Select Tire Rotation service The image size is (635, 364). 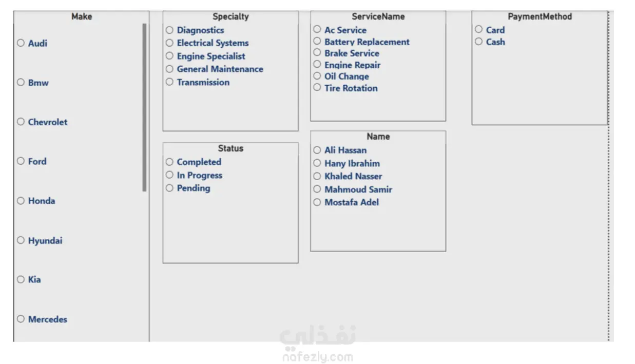coord(317,88)
